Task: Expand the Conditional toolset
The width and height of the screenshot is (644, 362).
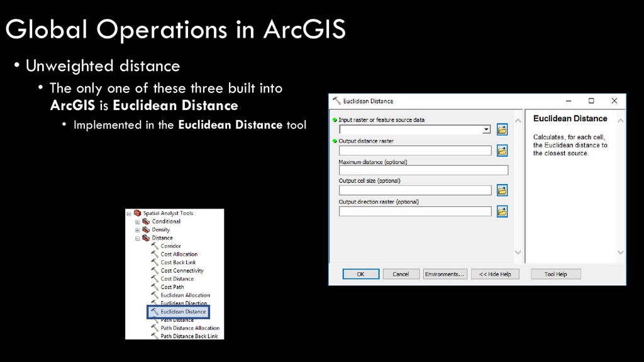Action: (138, 222)
